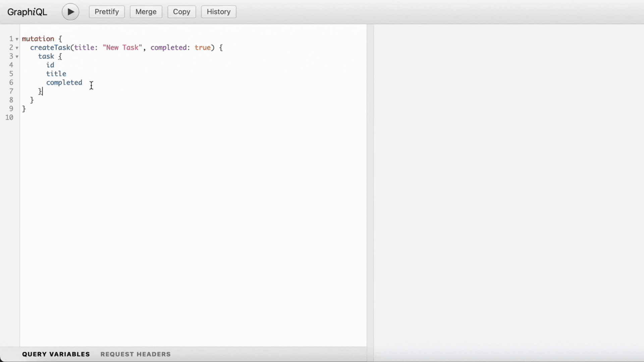Screen dimensions: 644x362
Task: Run the query with the play button
Action: tap(70, 12)
